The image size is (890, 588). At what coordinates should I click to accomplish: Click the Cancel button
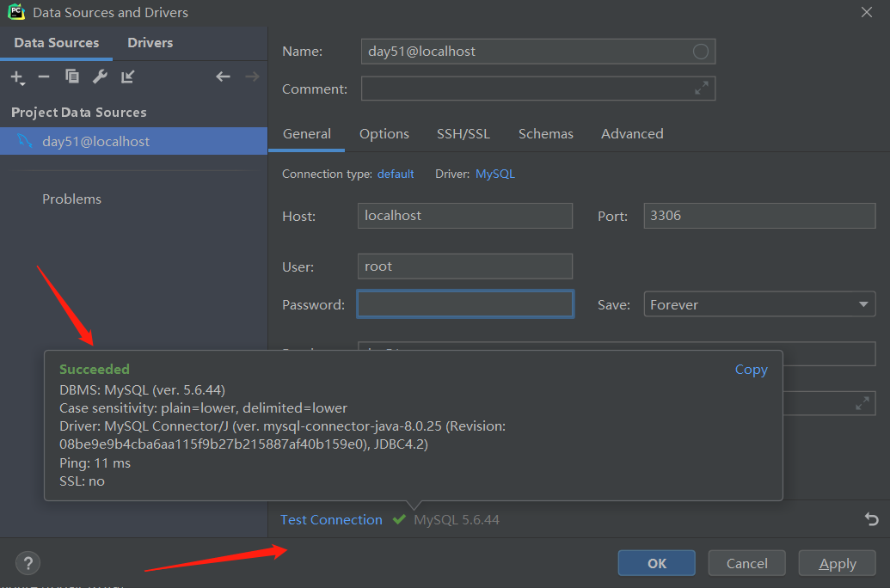746,563
